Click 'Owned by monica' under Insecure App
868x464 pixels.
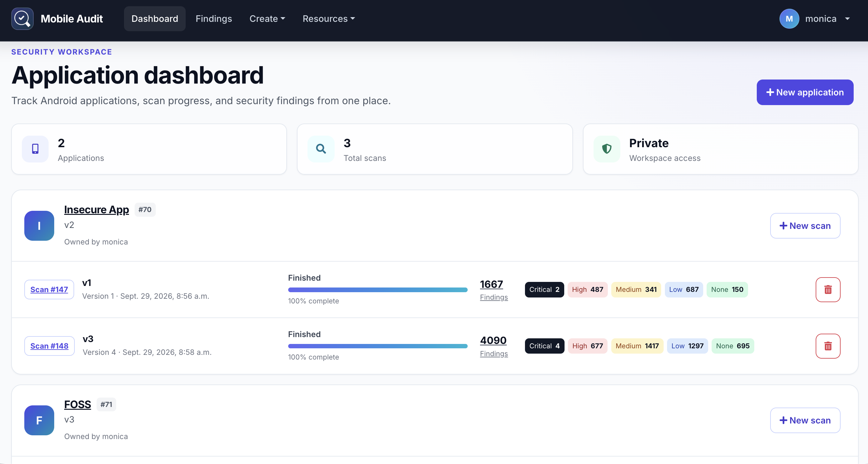coord(96,242)
